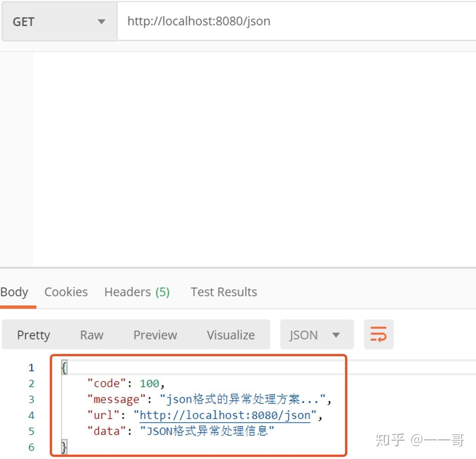This screenshot has width=476, height=459.
Task: Switch to the Test Results tab
Action: pos(224,292)
